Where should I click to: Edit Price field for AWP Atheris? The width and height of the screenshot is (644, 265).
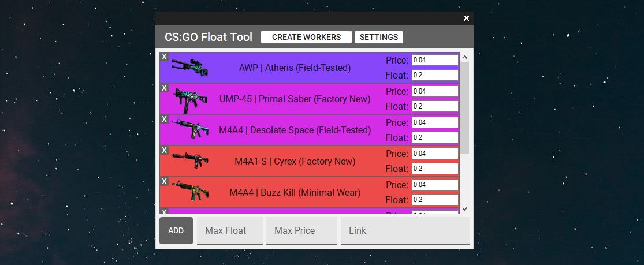[435, 60]
